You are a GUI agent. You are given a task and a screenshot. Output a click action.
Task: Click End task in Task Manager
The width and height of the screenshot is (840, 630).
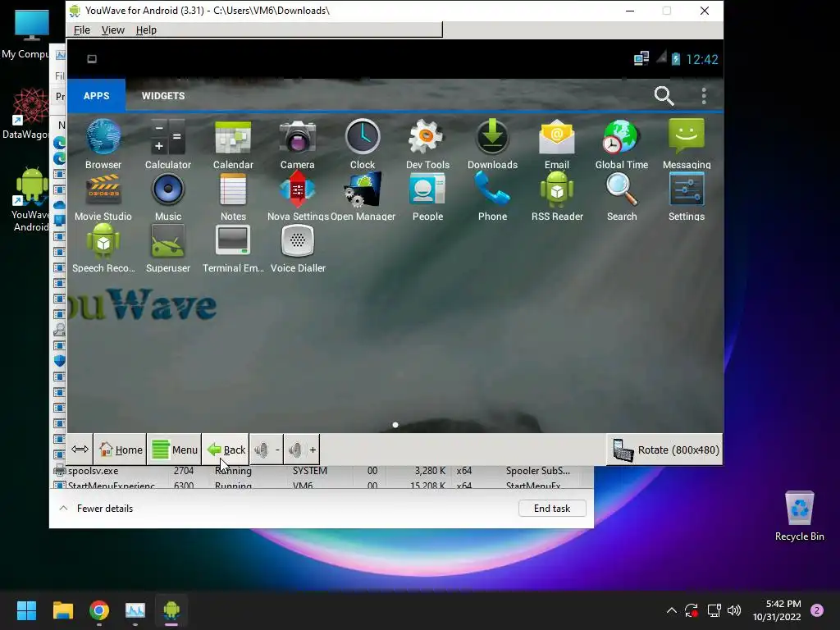[552, 509]
